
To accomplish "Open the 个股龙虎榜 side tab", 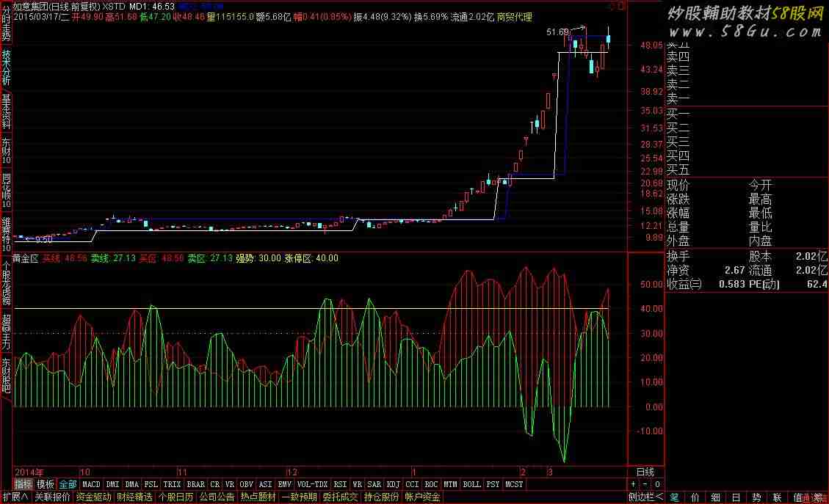I will click(6, 282).
